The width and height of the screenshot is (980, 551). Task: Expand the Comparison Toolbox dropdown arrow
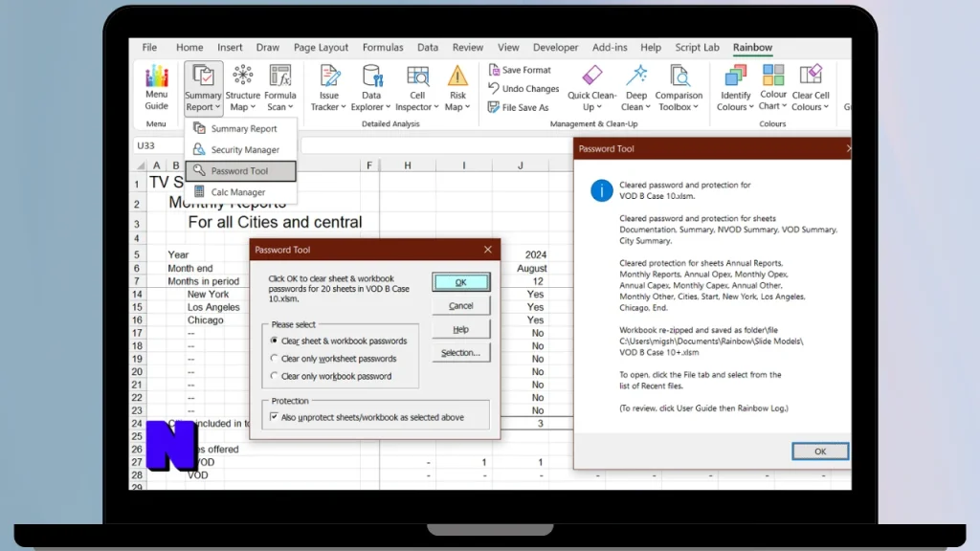[x=696, y=107]
